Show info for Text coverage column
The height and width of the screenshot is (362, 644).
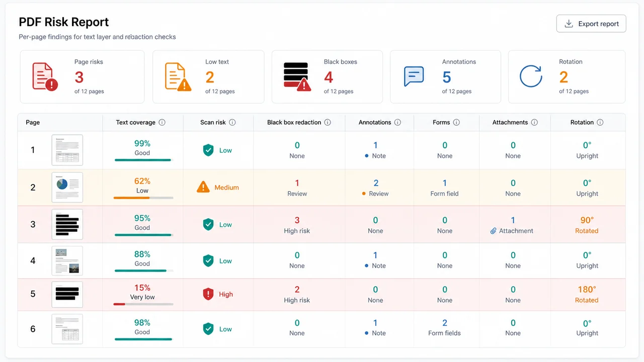tap(162, 122)
